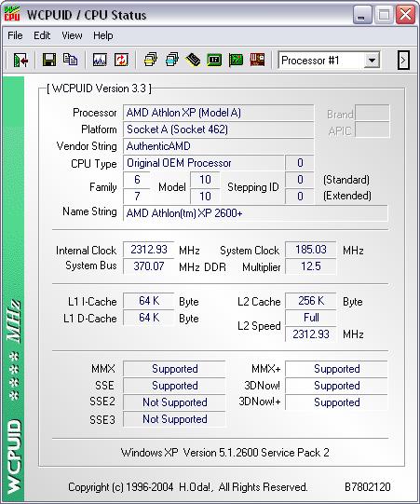
Task: Click the SSE3 Not Supported field
Action: [174, 419]
